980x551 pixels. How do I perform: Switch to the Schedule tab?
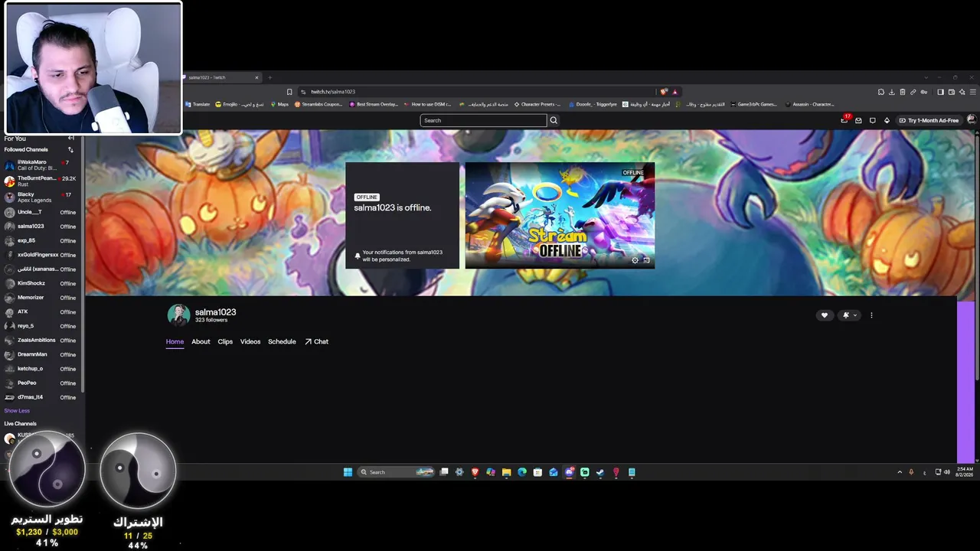282,342
